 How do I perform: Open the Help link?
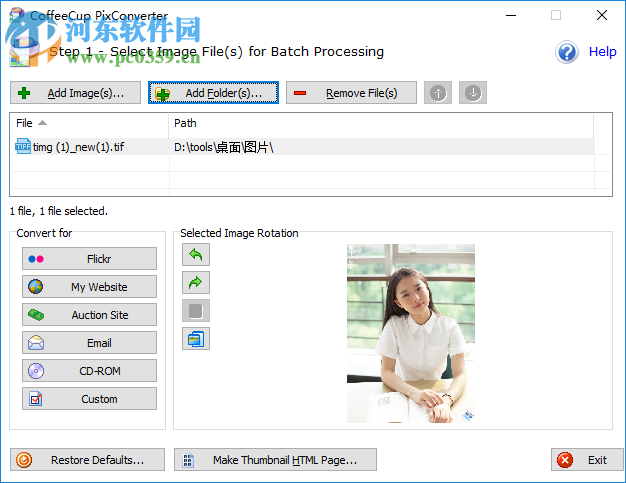pos(602,51)
